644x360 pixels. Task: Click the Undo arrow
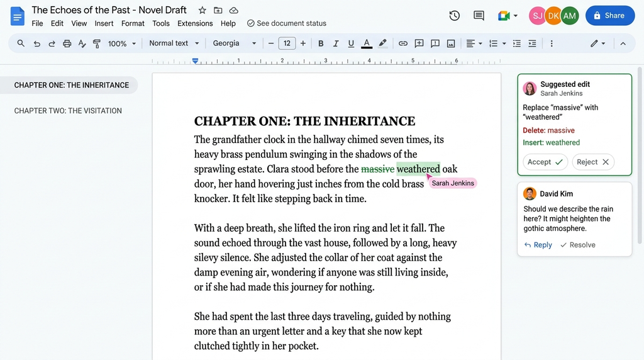(x=36, y=43)
